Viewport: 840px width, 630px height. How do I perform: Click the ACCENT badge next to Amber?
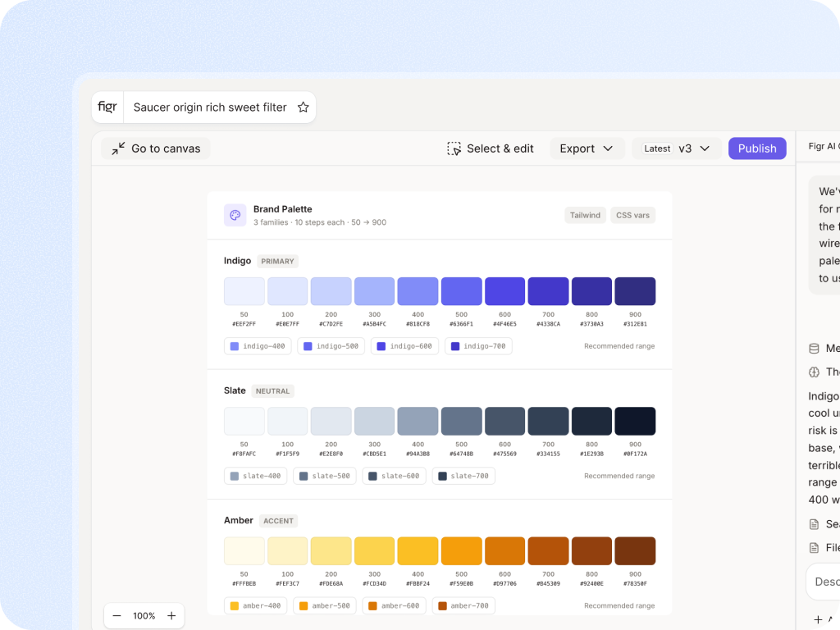(279, 521)
